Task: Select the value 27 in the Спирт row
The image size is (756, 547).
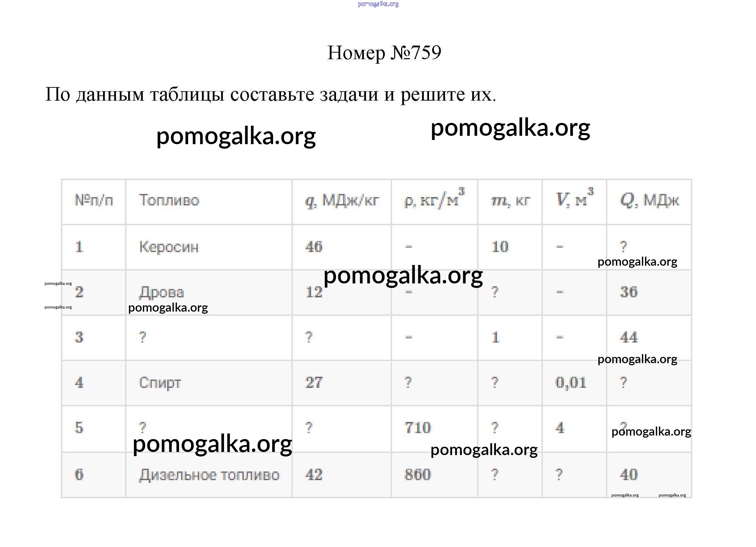Action: click(314, 383)
